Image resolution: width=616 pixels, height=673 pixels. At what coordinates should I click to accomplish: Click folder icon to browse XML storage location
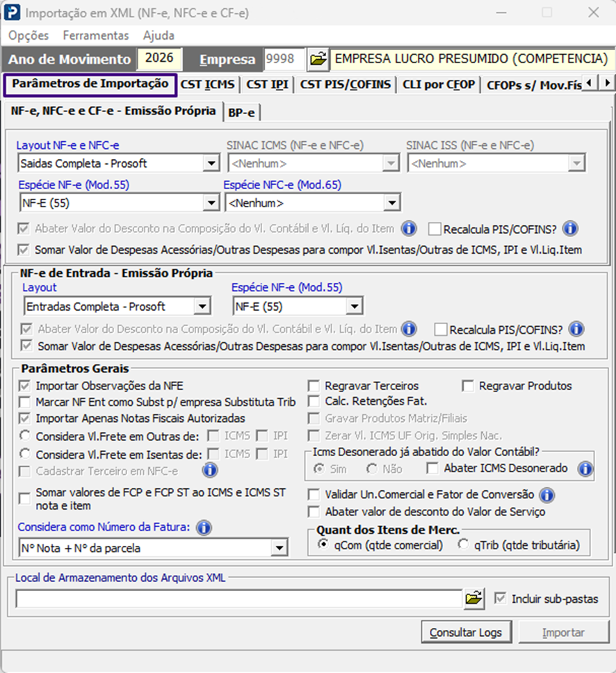click(x=474, y=598)
